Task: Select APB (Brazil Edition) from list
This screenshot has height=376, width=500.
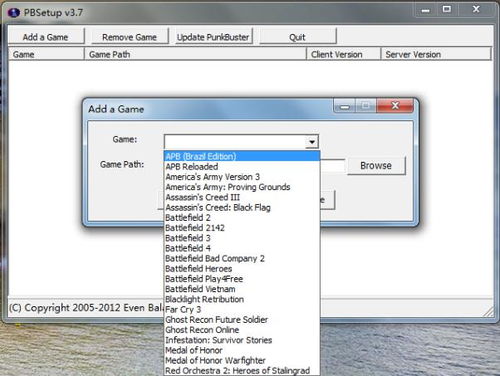Action: pyautogui.click(x=242, y=156)
